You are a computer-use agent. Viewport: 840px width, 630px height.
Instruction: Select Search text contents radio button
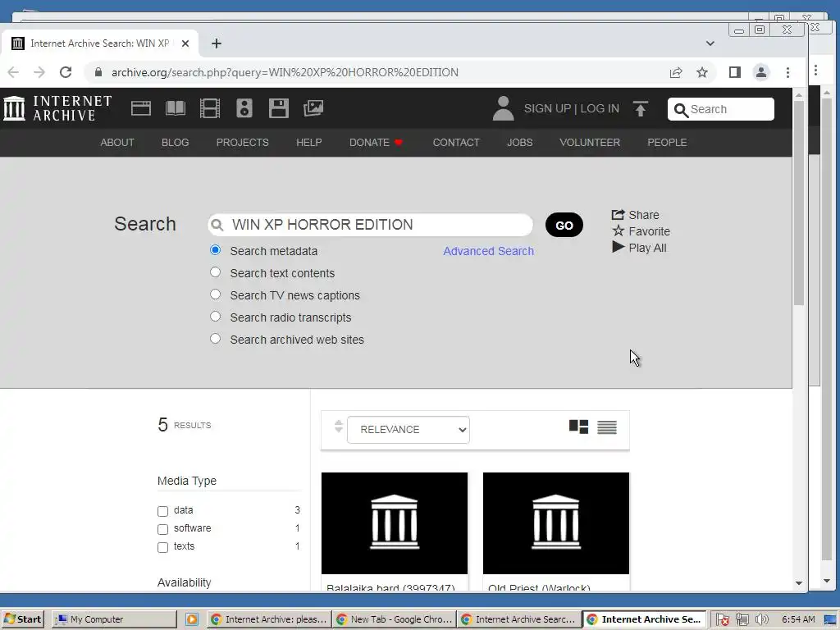click(216, 272)
